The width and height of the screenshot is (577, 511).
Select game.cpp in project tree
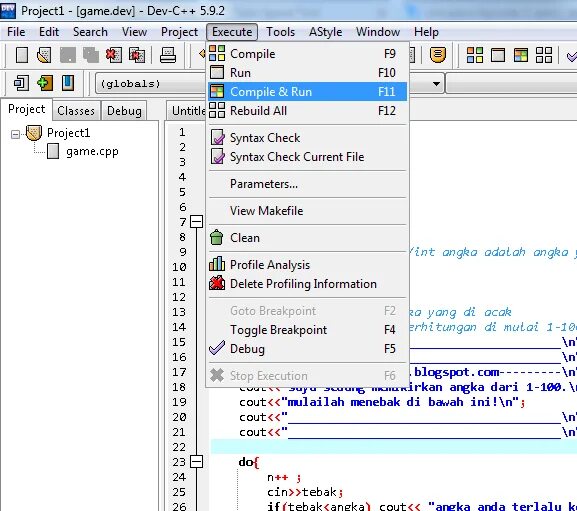point(92,151)
